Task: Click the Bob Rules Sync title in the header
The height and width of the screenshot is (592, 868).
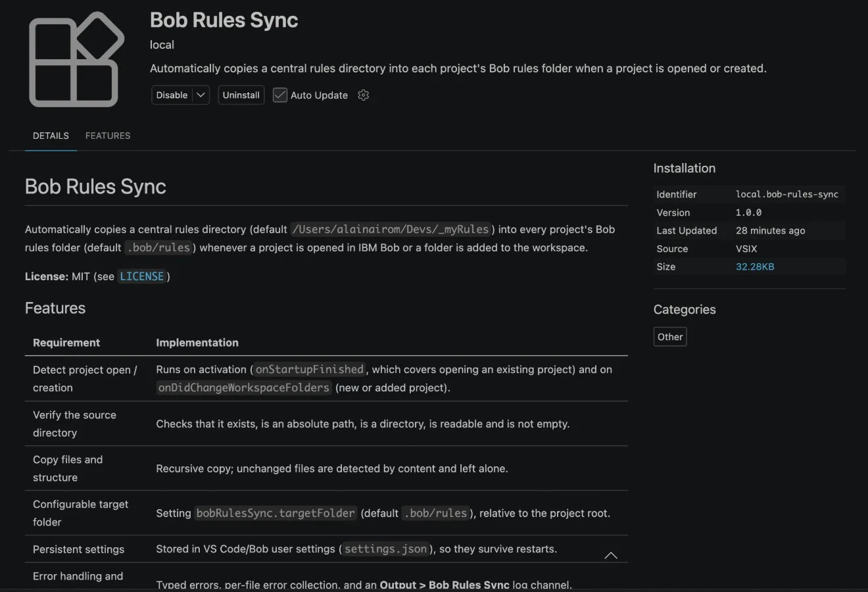Action: (224, 20)
